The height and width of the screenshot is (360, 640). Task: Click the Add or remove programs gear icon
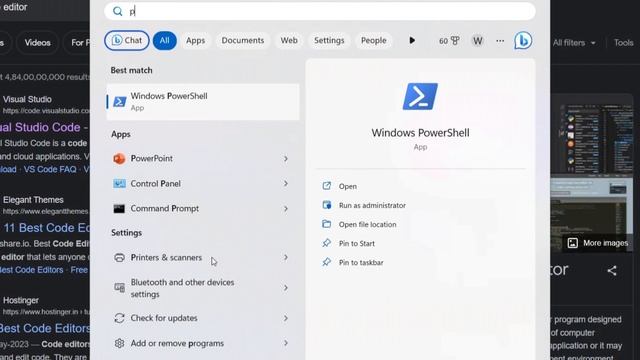(119, 343)
